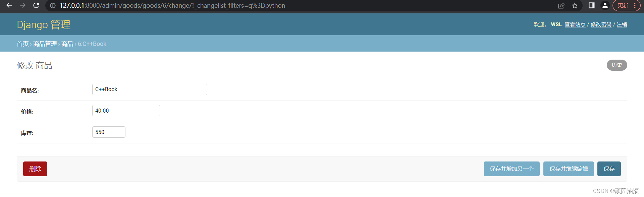Open the 查看站点 link
The image size is (644, 197).
pos(575,24)
